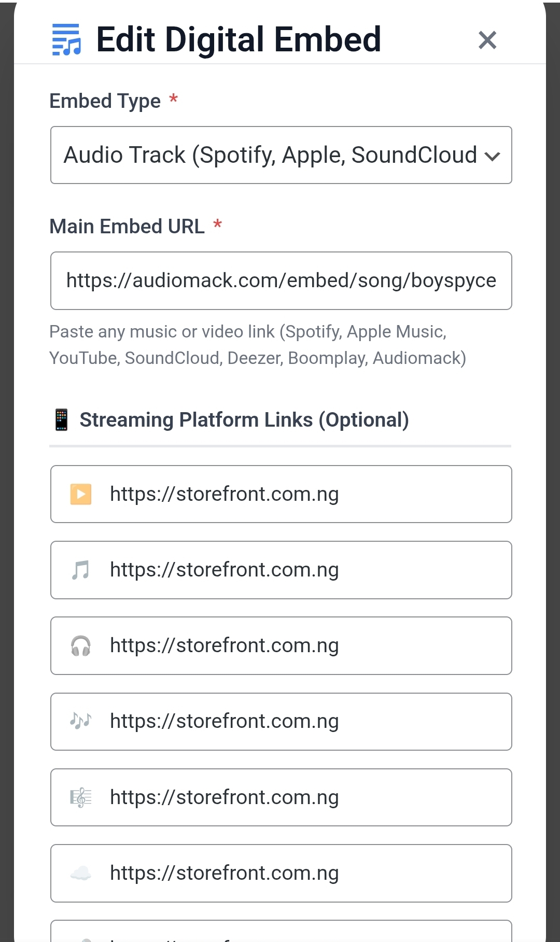Click the phone icon beside Streaming Platform Links
560x942 pixels.
point(61,419)
